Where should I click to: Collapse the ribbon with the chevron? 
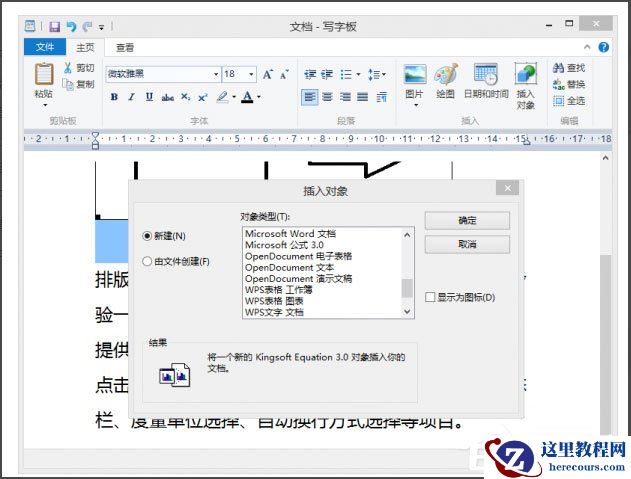click(587, 47)
